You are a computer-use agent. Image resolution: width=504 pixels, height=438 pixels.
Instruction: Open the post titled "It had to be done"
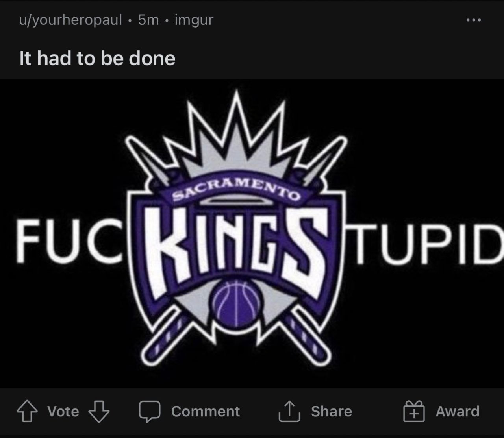97,58
